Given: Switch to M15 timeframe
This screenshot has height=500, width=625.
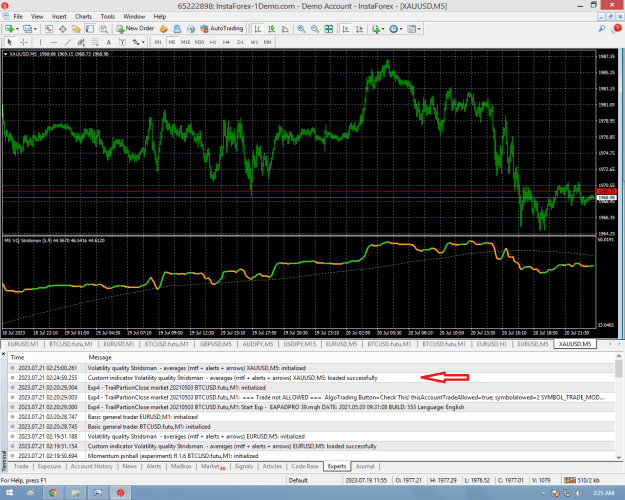Looking at the screenshot, I should click(x=185, y=42).
